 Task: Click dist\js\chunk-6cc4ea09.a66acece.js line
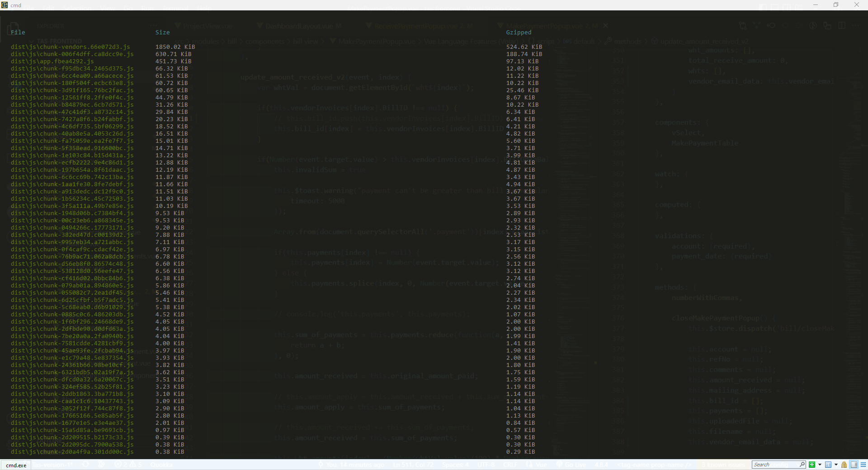(72, 76)
